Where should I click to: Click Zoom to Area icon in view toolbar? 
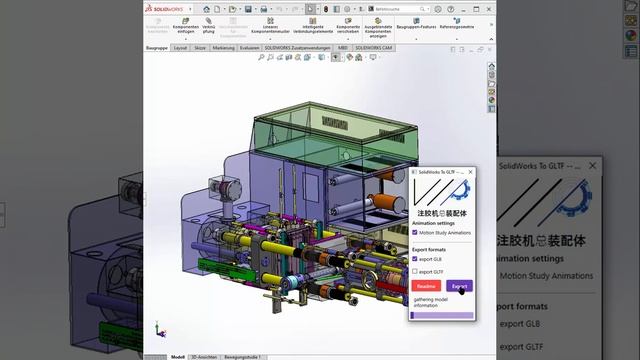(x=270, y=58)
